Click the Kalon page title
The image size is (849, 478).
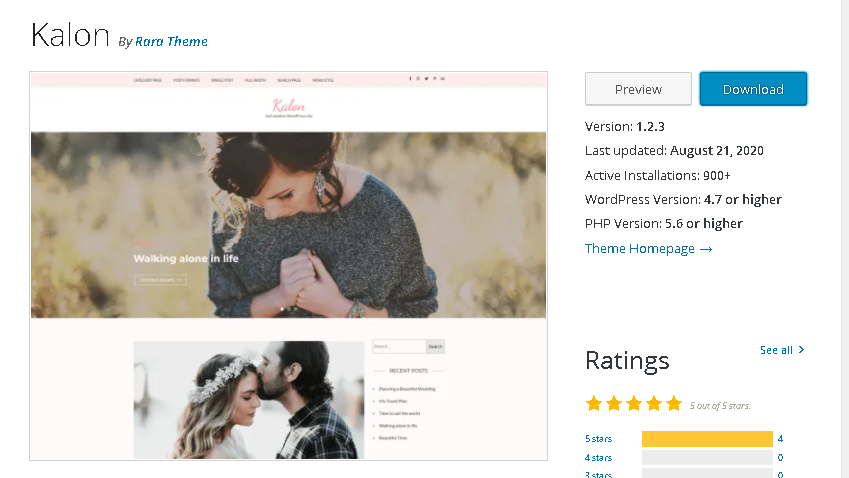(70, 36)
